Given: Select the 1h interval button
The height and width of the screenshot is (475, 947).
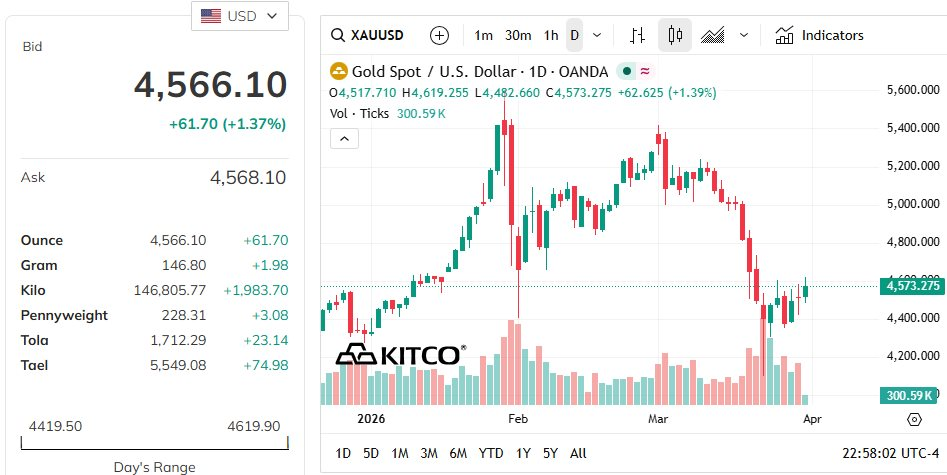Looking at the screenshot, I should pos(551,35).
